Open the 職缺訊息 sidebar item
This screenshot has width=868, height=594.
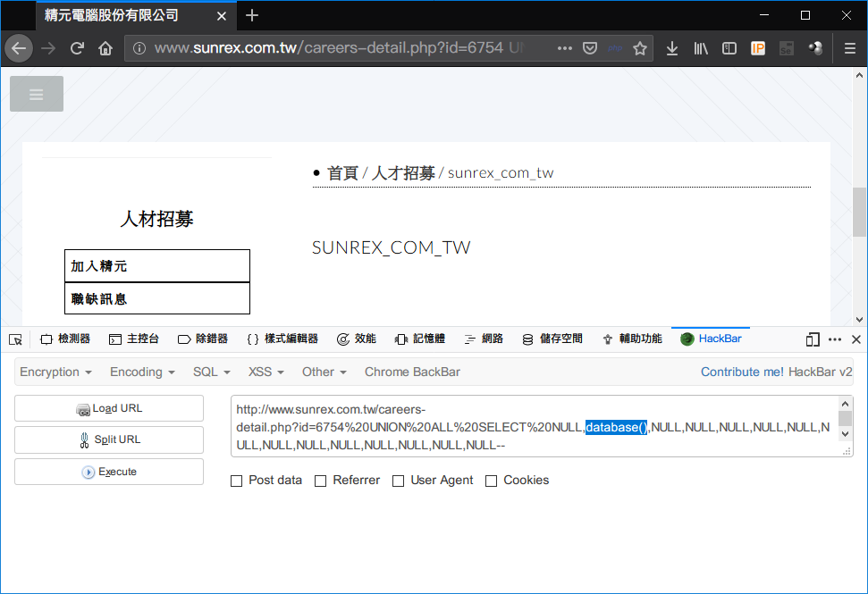point(157,298)
